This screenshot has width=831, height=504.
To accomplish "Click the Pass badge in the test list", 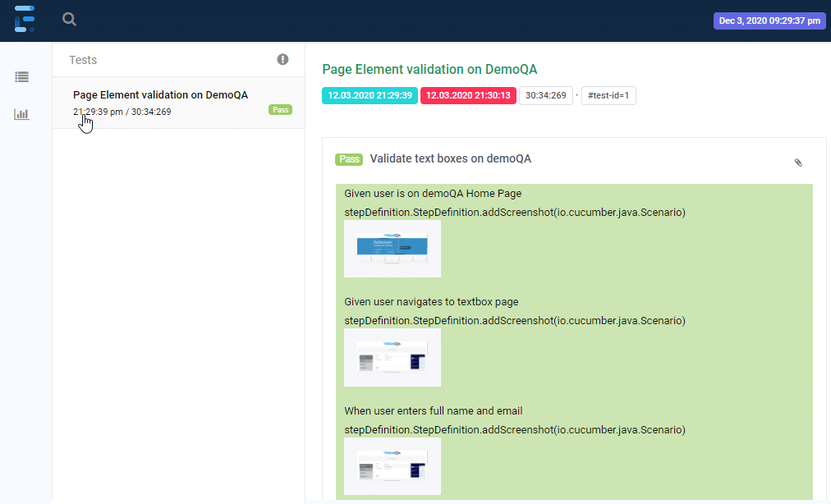I will [x=280, y=109].
